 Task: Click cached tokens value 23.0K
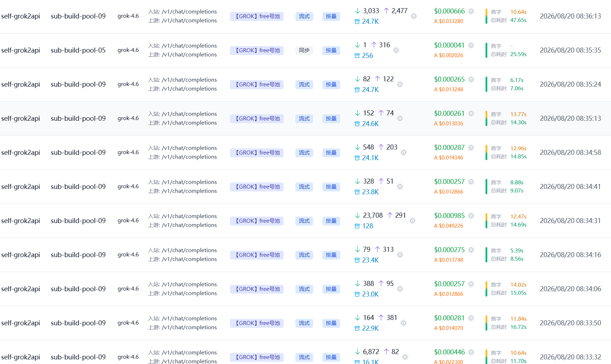click(370, 294)
